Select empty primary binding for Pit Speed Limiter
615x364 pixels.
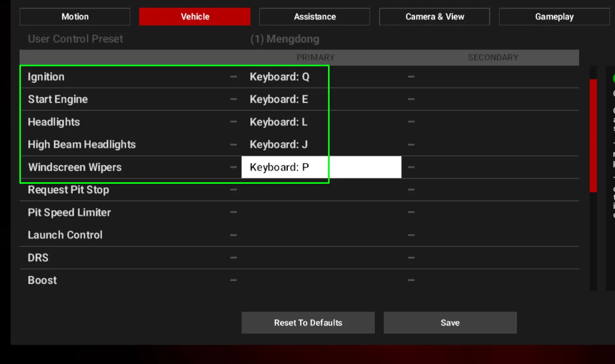pos(321,212)
